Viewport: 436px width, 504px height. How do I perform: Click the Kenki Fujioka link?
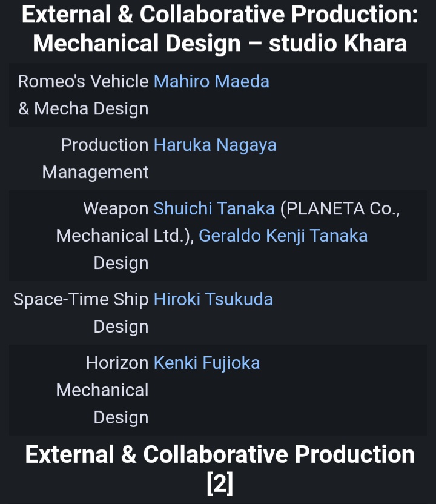coord(206,363)
